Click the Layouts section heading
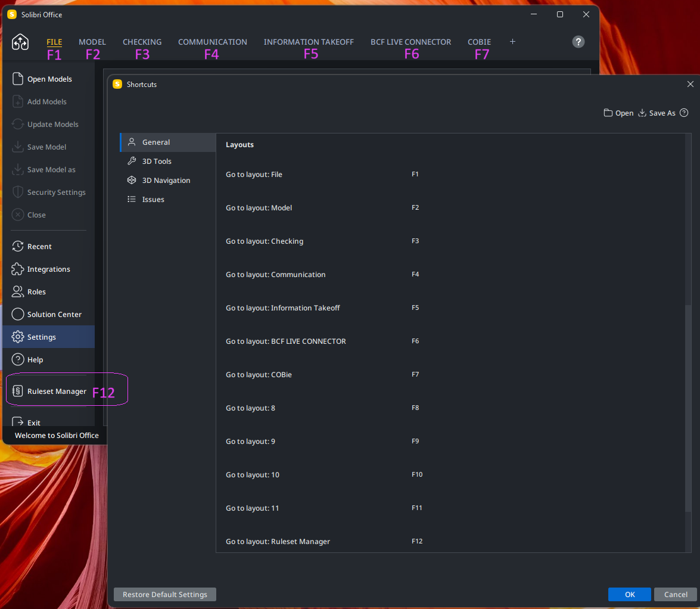Viewport: 700px width, 609px height. pos(239,145)
